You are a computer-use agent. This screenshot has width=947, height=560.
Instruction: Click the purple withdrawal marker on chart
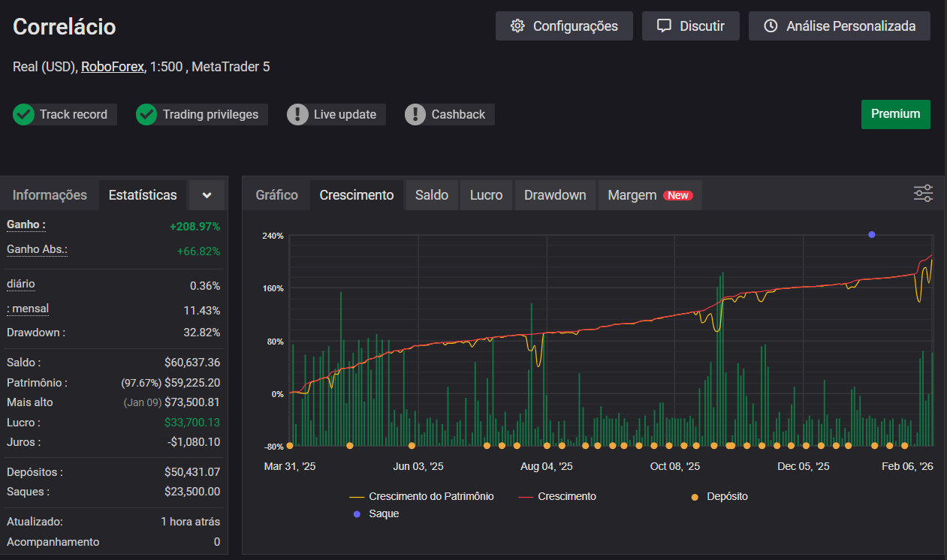[x=872, y=235]
